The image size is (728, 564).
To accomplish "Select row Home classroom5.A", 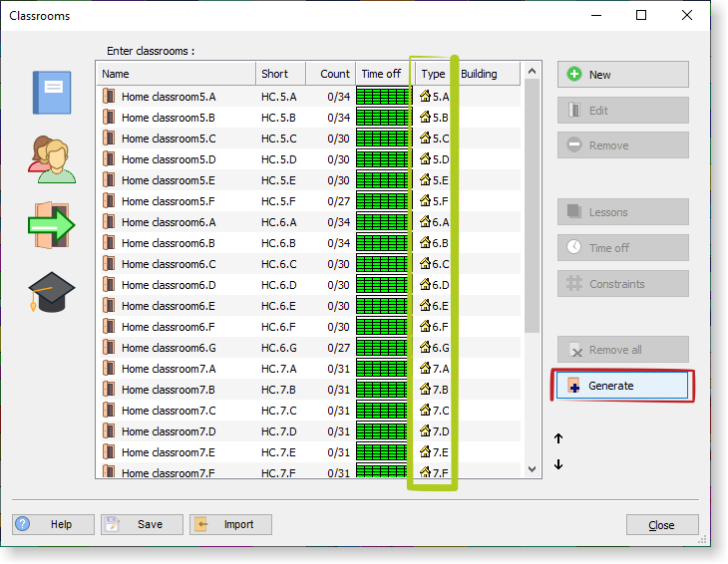I will 309,97.
